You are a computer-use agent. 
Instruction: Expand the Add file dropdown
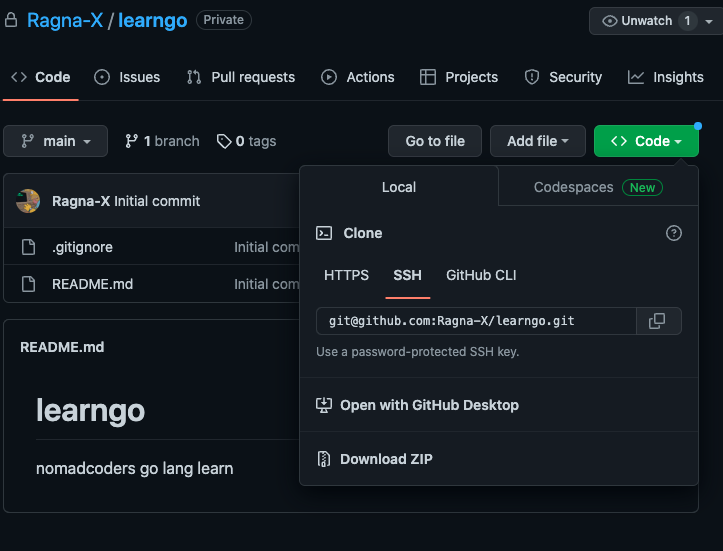538,141
